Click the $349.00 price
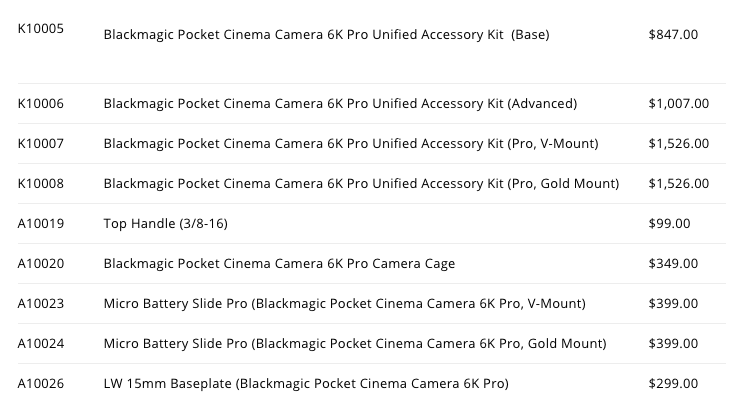Viewport: 740px width, 399px height. click(673, 263)
